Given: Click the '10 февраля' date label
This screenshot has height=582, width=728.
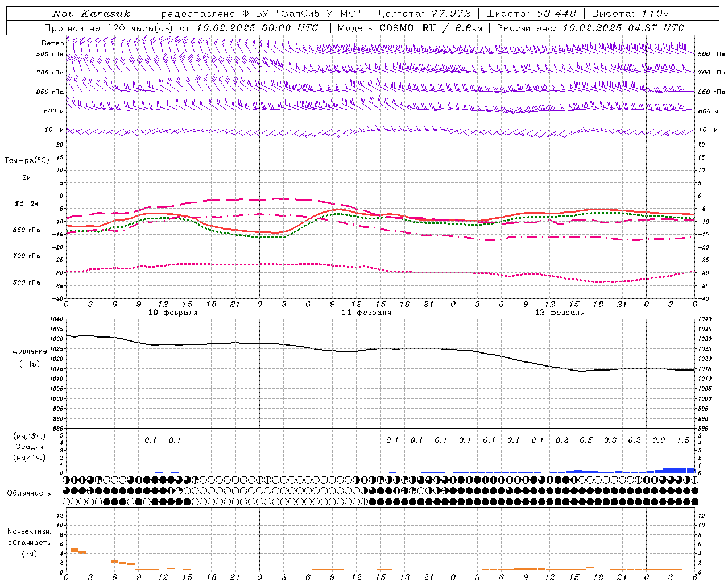Looking at the screenshot, I should (173, 313).
